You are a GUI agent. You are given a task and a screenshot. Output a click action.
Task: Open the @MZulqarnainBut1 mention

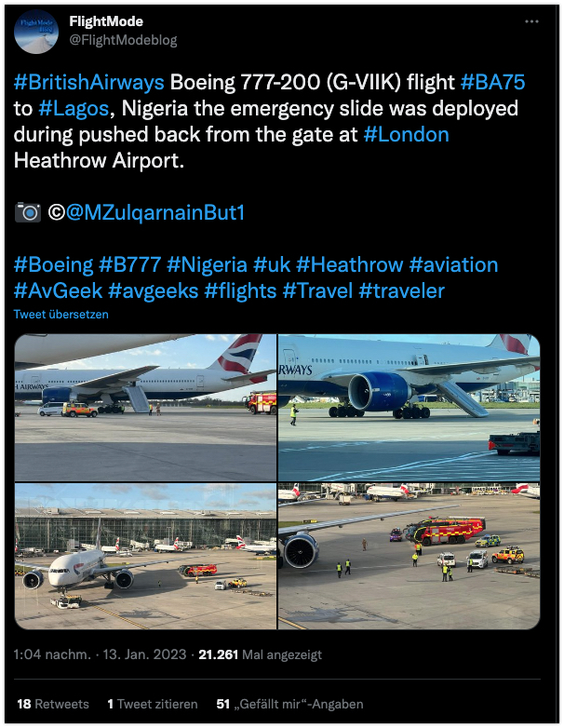[155, 212]
